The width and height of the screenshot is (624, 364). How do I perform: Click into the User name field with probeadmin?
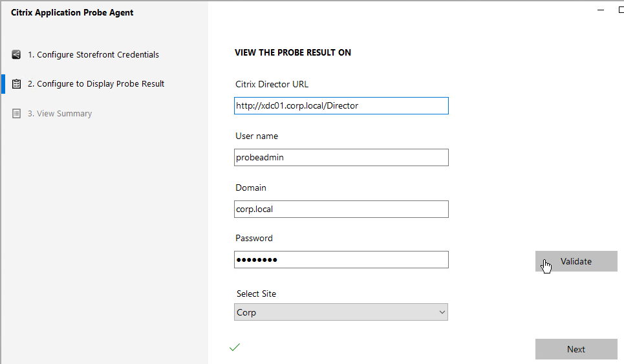click(341, 158)
